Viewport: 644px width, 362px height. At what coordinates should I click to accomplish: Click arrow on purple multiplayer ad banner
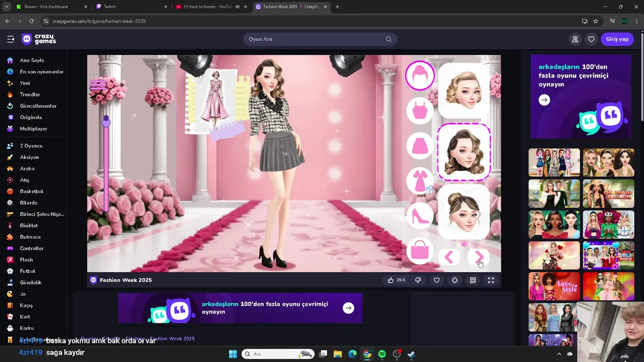tap(544, 100)
